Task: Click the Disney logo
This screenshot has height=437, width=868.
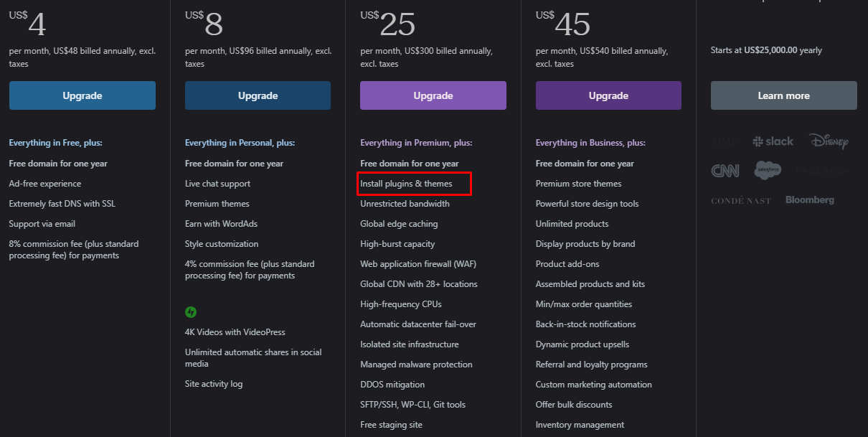Action: (x=828, y=141)
